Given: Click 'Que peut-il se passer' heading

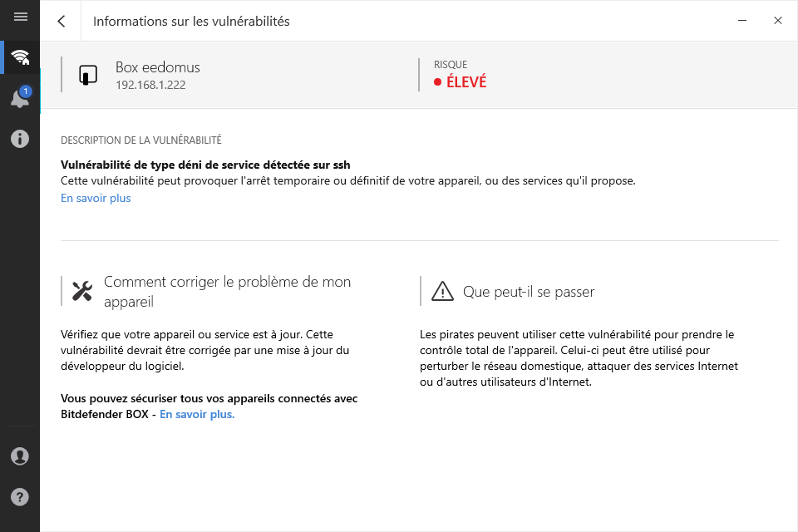Looking at the screenshot, I should tap(529, 292).
